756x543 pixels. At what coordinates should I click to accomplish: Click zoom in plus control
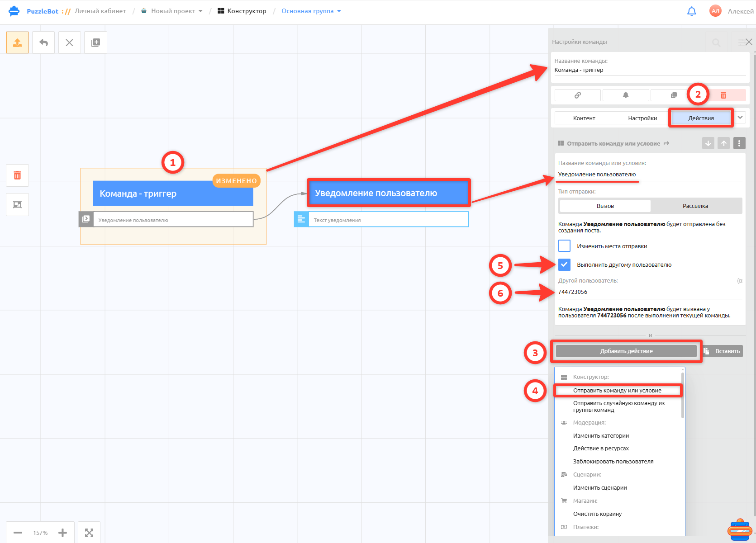point(62,533)
